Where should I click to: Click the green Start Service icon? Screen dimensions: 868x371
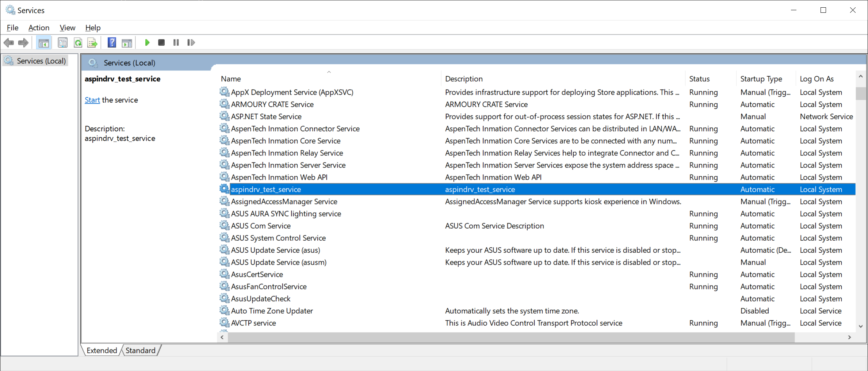point(147,43)
